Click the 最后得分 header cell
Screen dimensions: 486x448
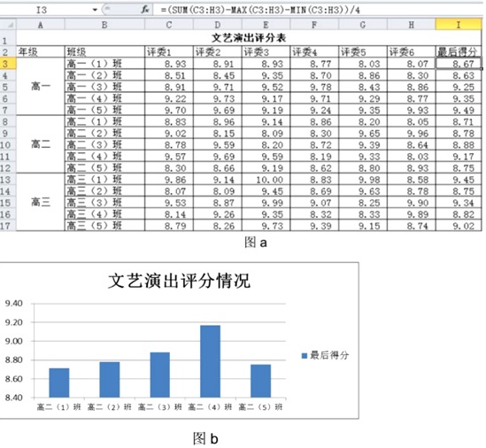click(459, 51)
